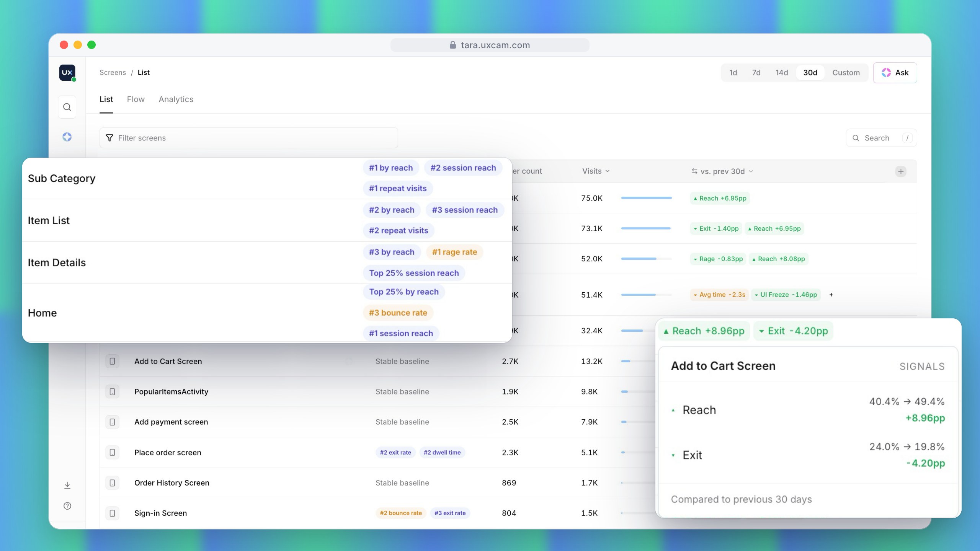Switch to the List tab
Screen dimensions: 980x551
[x=106, y=99]
